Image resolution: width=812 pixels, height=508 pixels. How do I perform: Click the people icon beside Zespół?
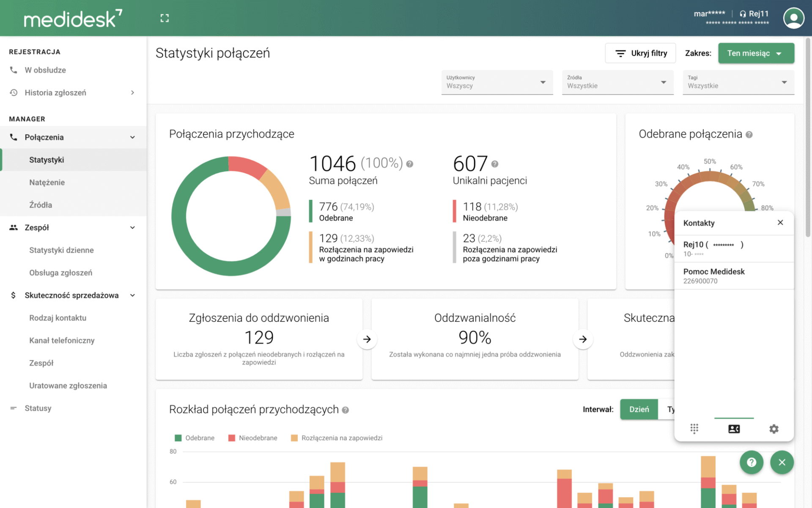14,227
